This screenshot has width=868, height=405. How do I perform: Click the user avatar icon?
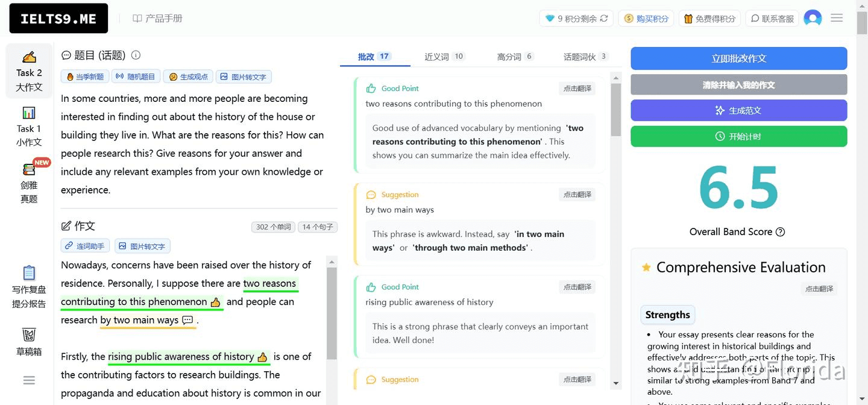813,18
